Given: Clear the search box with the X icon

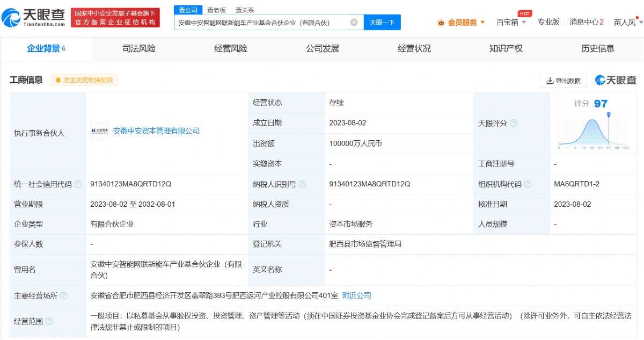Looking at the screenshot, I should 354,23.
